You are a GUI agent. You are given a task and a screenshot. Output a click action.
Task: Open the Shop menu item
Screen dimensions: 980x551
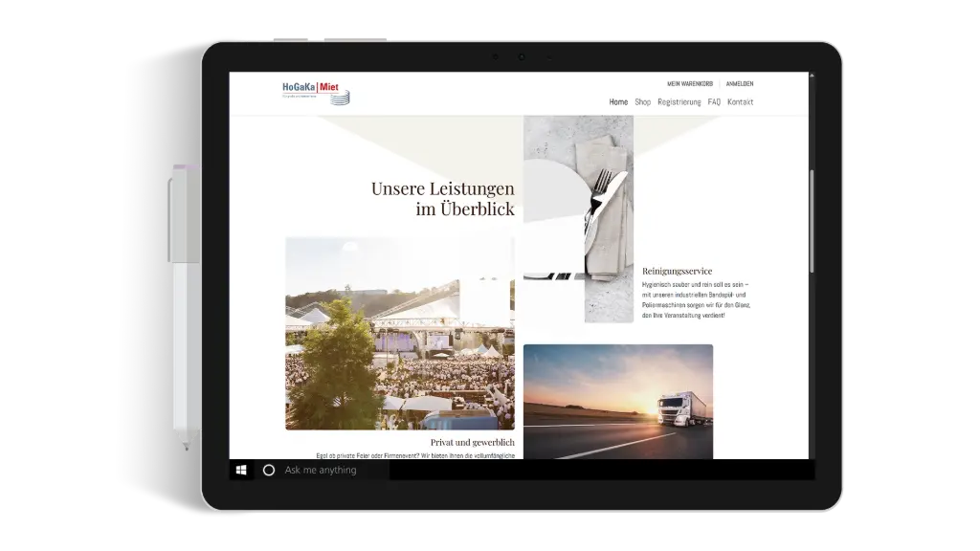(642, 101)
